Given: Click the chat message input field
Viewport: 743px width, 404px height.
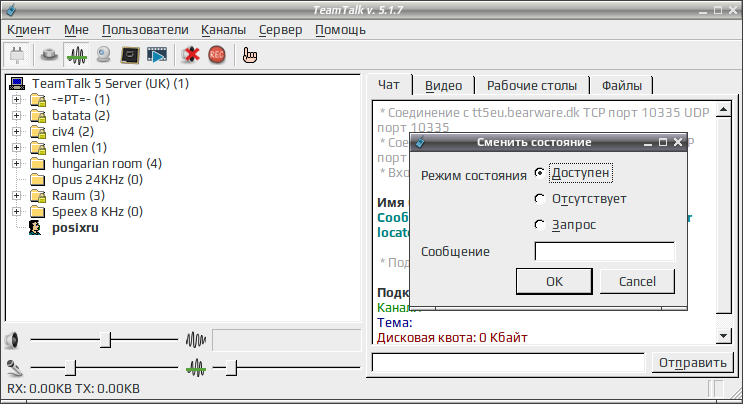Looking at the screenshot, I should (x=508, y=363).
